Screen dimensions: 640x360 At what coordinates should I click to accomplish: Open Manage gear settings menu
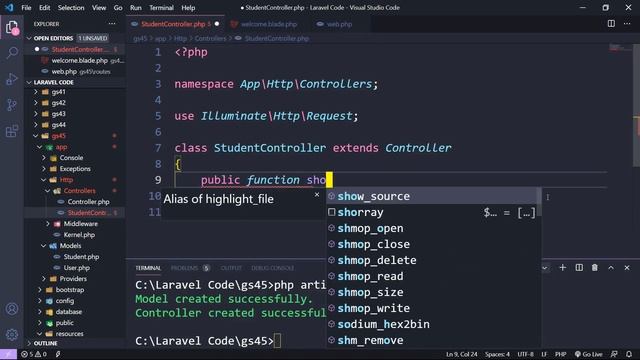tap(12, 334)
